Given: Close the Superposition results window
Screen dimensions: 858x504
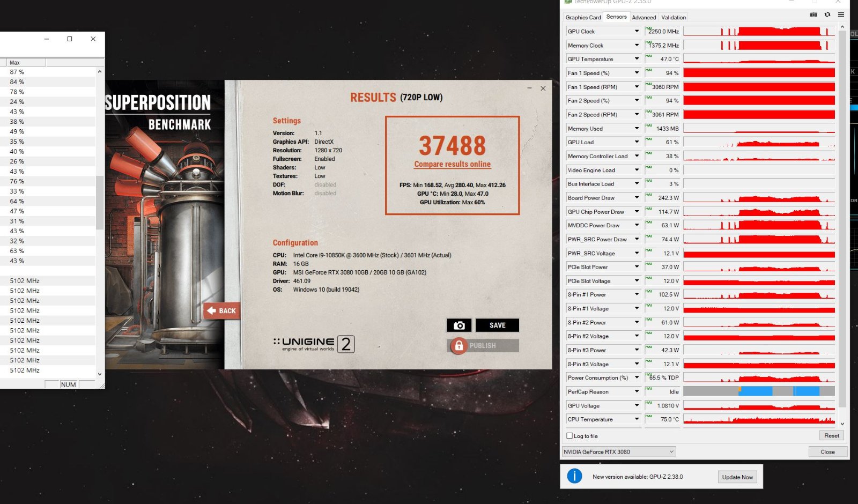Looking at the screenshot, I should (x=543, y=88).
